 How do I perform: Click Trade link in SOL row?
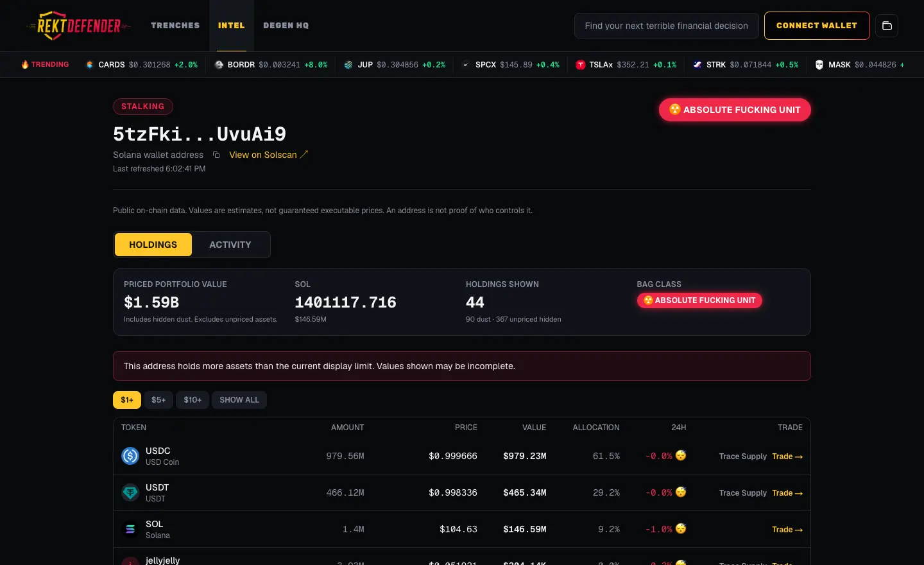point(787,530)
